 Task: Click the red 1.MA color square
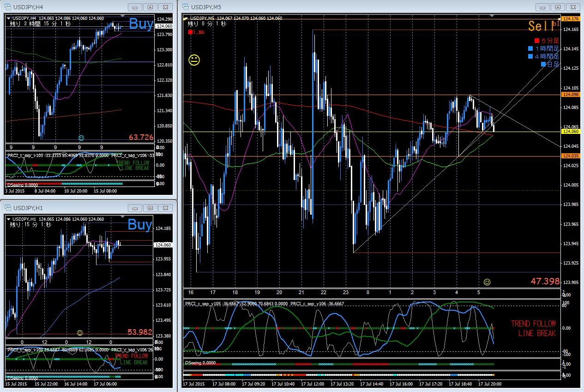pos(190,32)
